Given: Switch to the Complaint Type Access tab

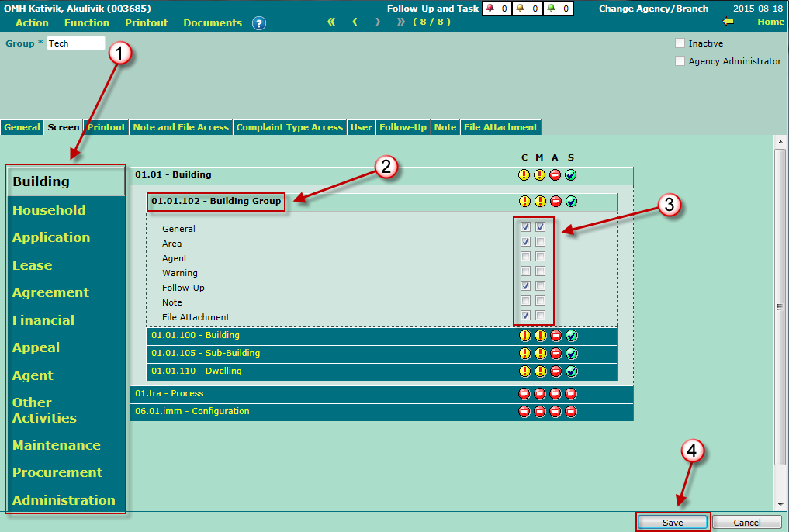Looking at the screenshot, I should (289, 127).
